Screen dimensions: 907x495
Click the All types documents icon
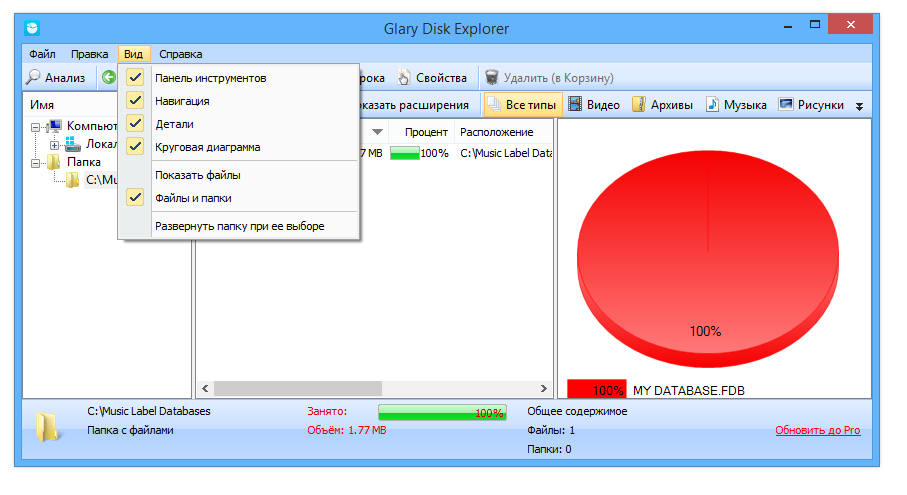pyautogui.click(x=494, y=105)
